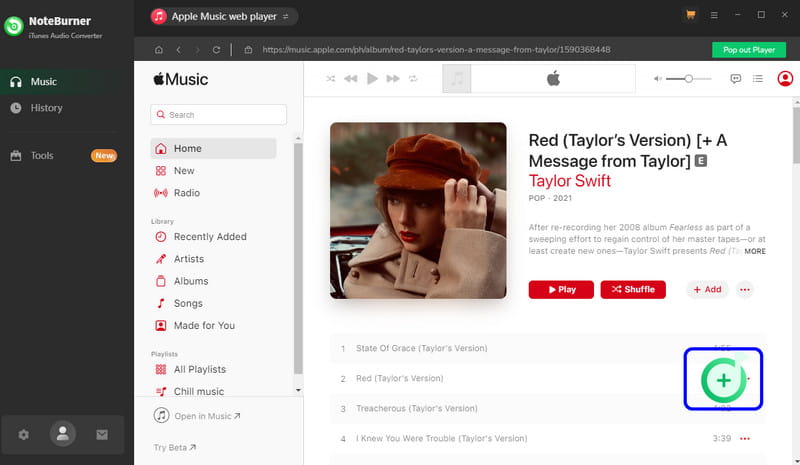Open album more options ellipsis
The height and width of the screenshot is (465, 800).
[x=744, y=290]
